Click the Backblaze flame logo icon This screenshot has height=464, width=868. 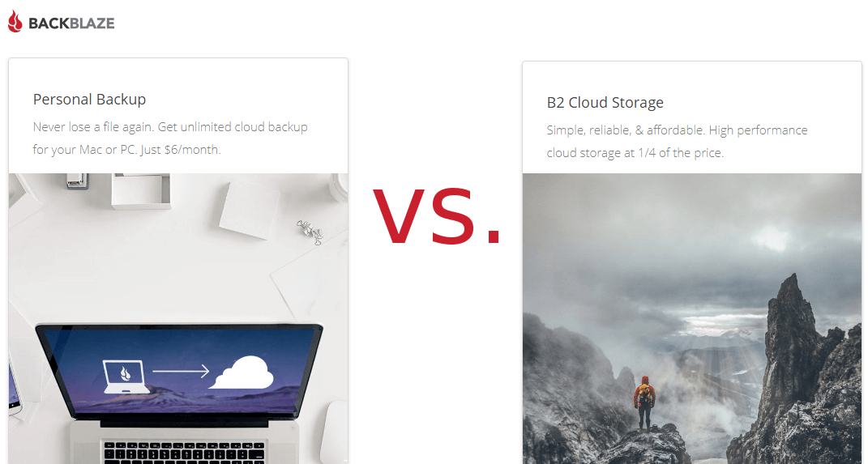pos(15,21)
